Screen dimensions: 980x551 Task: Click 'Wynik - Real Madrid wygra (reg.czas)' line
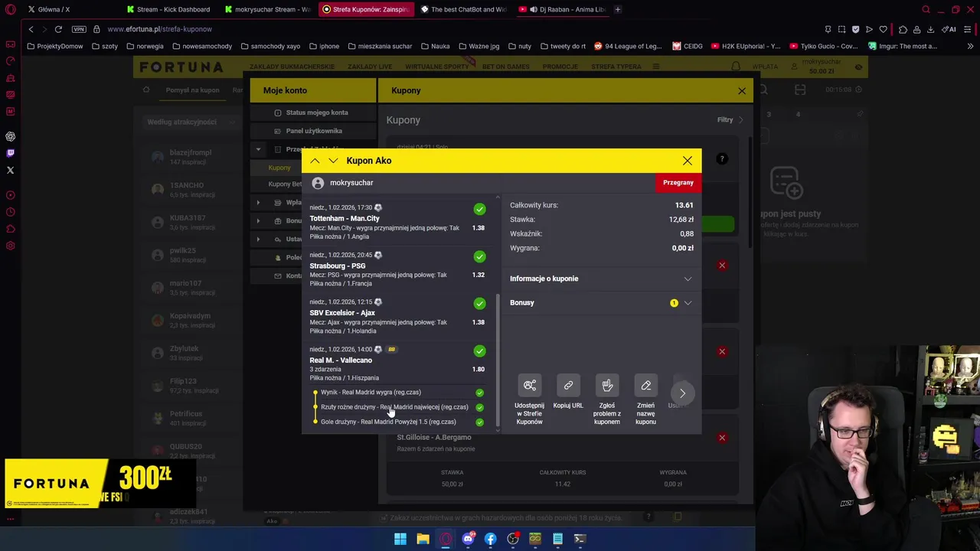click(371, 393)
